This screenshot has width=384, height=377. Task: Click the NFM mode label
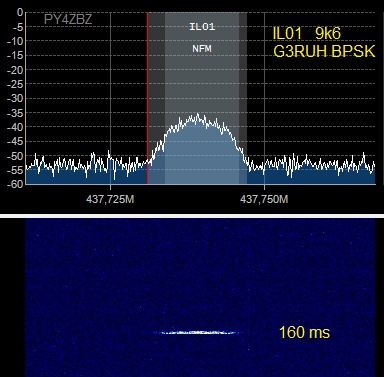pos(202,49)
